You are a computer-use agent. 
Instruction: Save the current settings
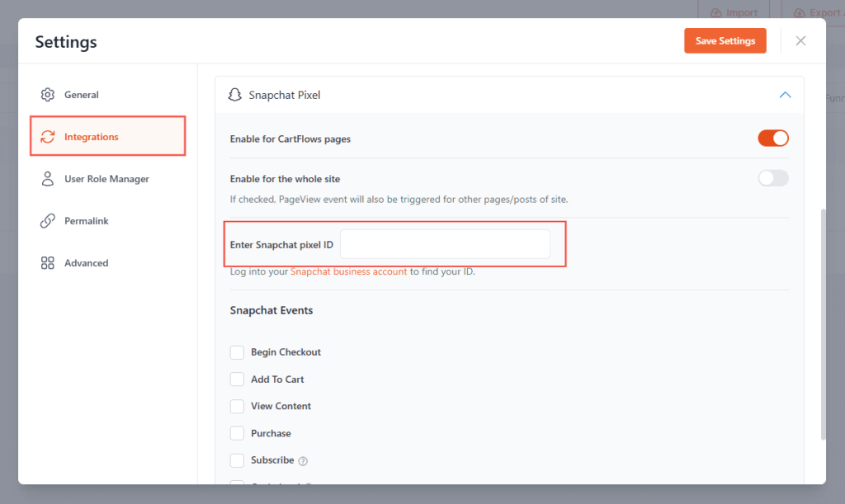[725, 40]
